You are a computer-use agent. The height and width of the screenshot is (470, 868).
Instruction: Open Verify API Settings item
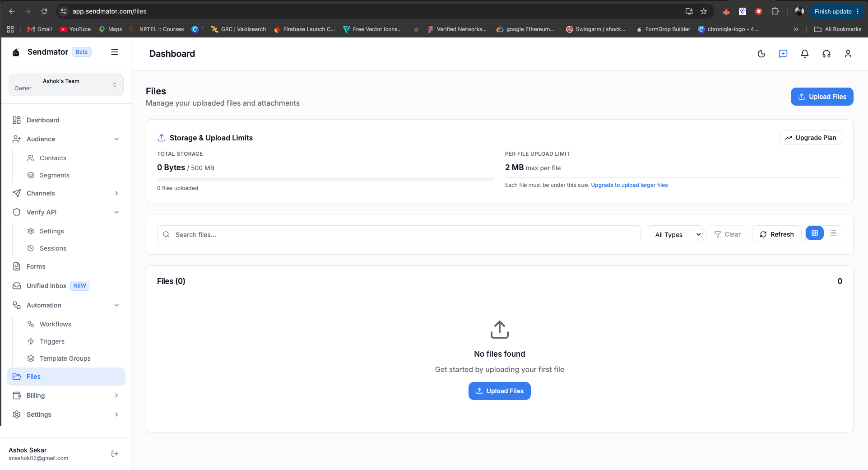pos(72,231)
